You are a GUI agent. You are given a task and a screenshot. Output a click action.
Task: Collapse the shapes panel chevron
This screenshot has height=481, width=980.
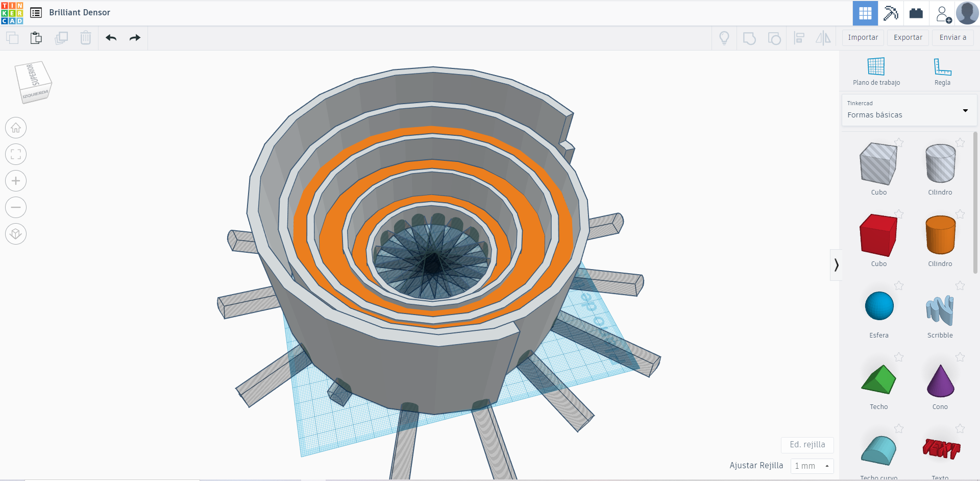tap(836, 264)
